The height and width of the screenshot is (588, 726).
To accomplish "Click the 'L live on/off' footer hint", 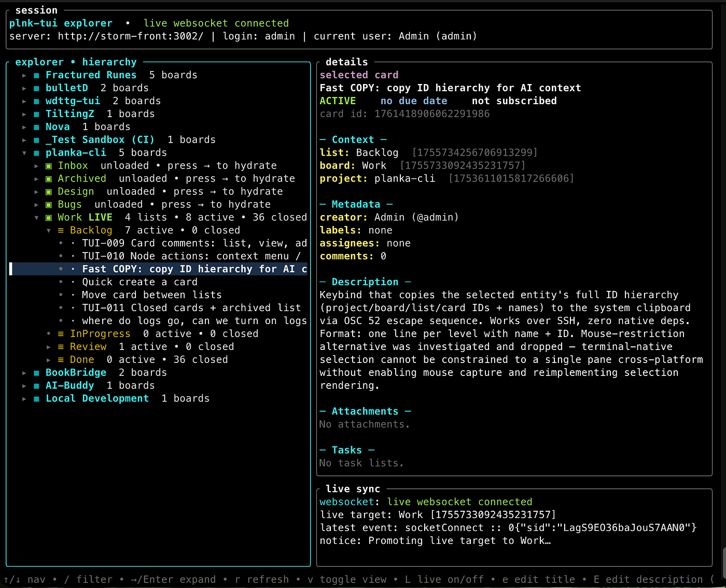I will pyautogui.click(x=444, y=580).
